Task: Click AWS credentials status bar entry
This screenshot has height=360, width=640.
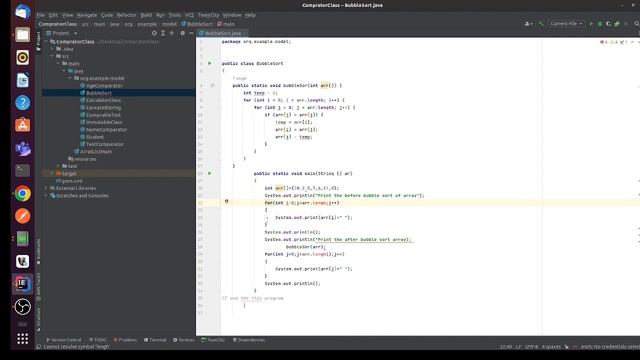Action: pos(610,347)
